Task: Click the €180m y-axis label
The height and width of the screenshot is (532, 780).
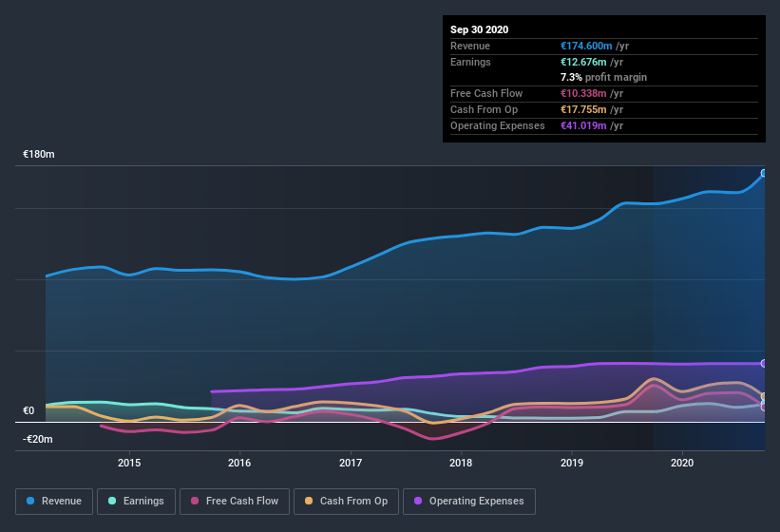Action: pos(39,154)
